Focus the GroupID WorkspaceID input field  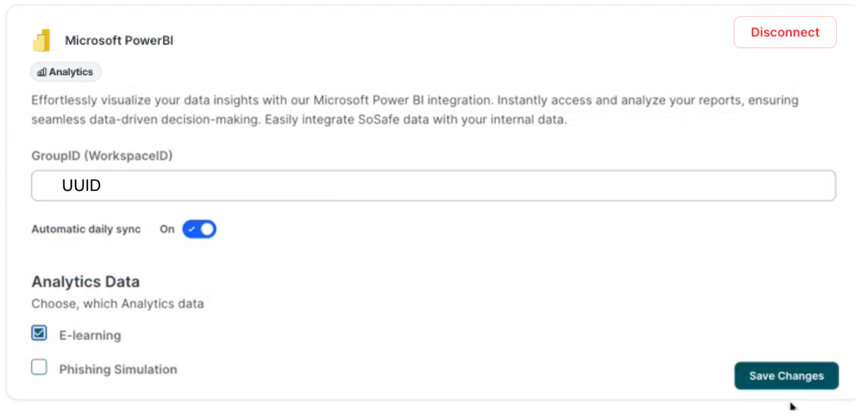pyautogui.click(x=433, y=186)
